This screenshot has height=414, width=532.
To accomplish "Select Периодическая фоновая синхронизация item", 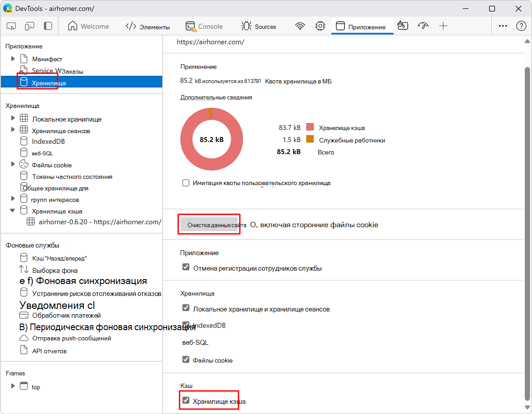I will coord(108,327).
